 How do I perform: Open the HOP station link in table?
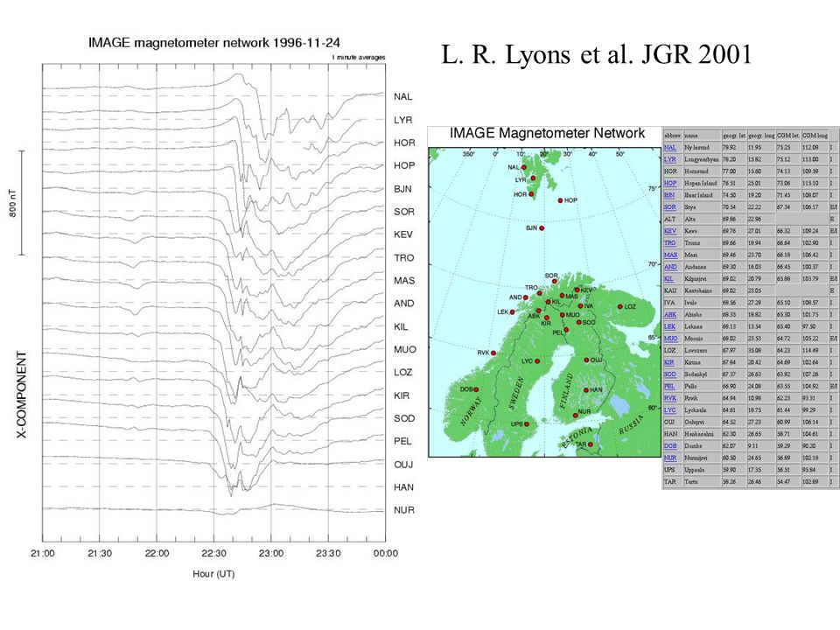tap(669, 183)
